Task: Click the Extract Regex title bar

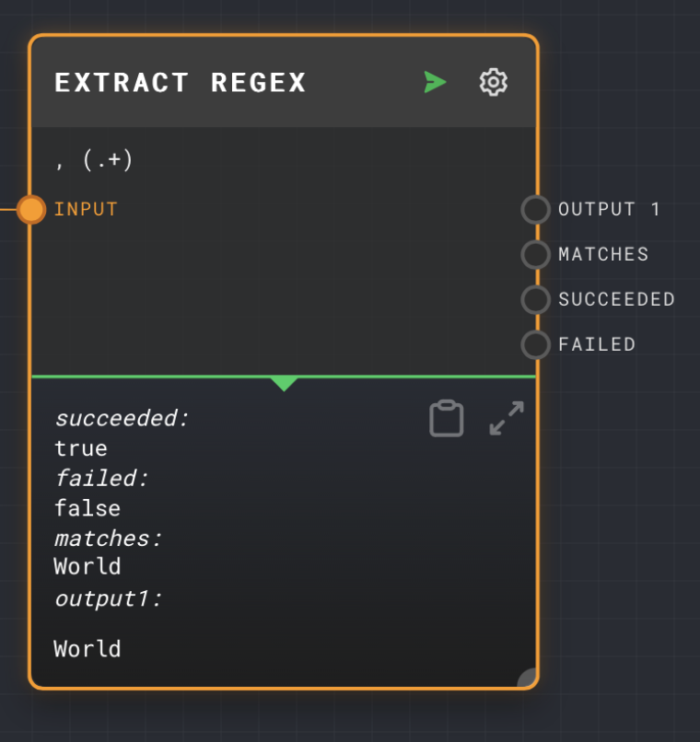Action: 284,82
